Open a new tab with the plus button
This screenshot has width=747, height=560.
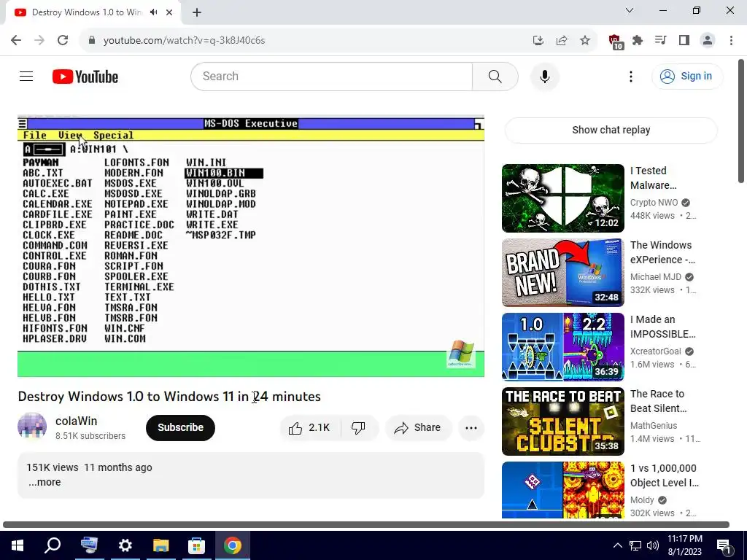point(197,12)
